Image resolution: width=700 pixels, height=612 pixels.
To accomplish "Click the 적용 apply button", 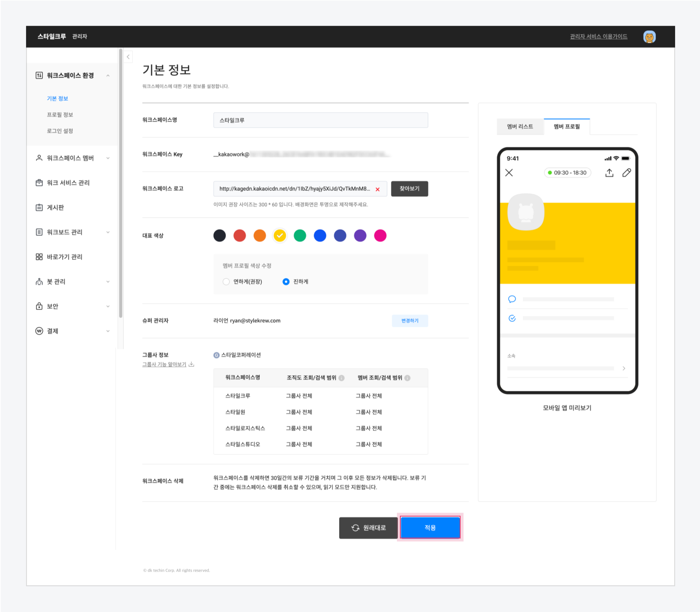I will coord(430,528).
